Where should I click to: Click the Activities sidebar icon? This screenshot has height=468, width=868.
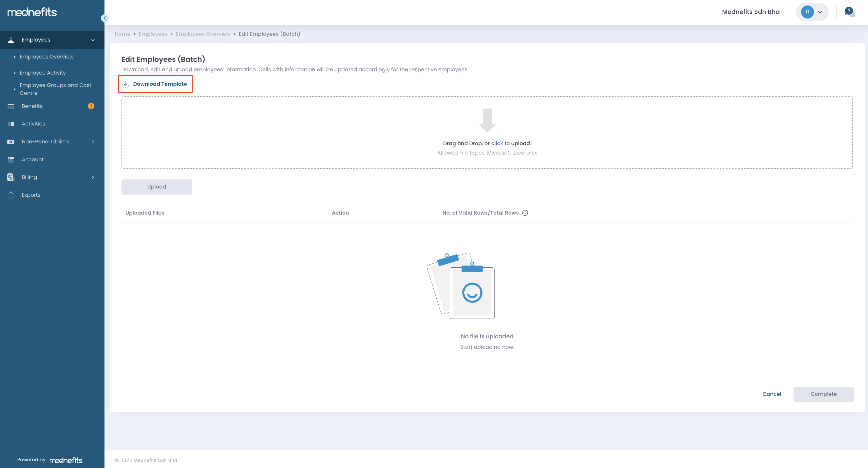(11, 124)
